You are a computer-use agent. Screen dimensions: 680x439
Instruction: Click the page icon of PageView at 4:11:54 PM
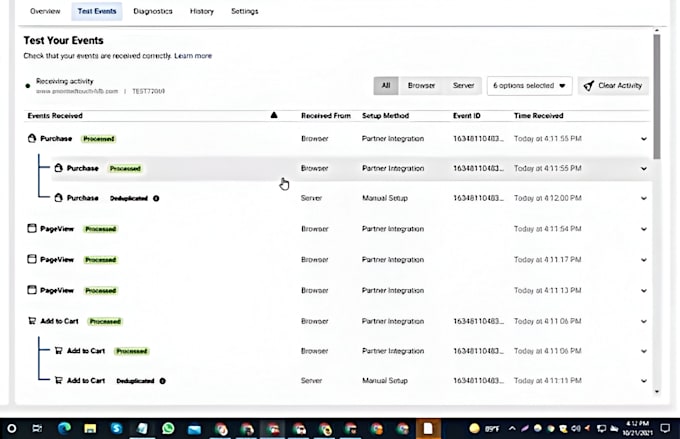pos(32,228)
